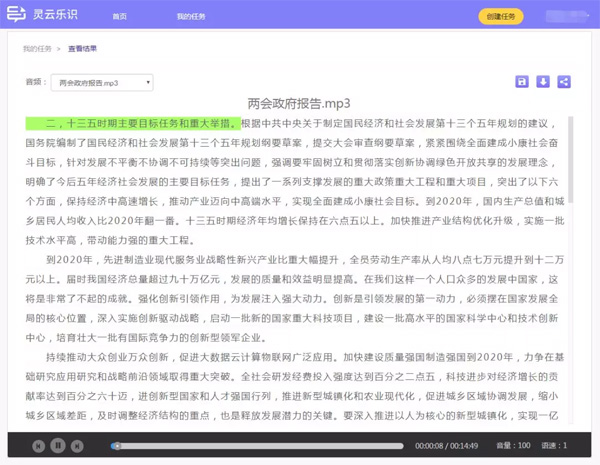Download the transcript using the download icon
This screenshot has width=600, height=465.
tap(543, 82)
